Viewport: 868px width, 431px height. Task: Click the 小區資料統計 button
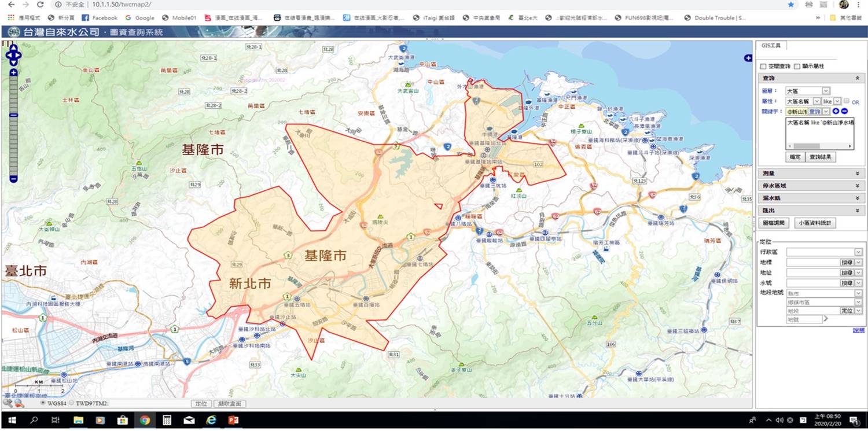pyautogui.click(x=815, y=223)
